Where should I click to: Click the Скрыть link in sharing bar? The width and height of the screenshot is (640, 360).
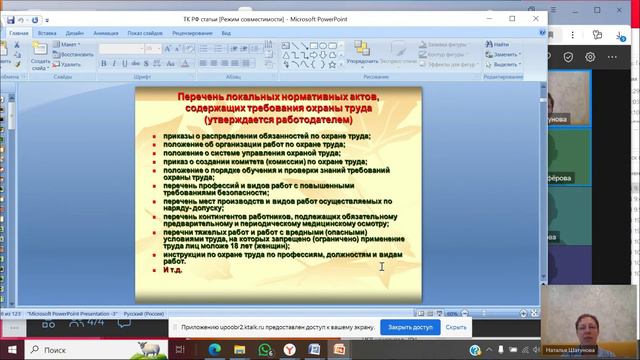(456, 327)
